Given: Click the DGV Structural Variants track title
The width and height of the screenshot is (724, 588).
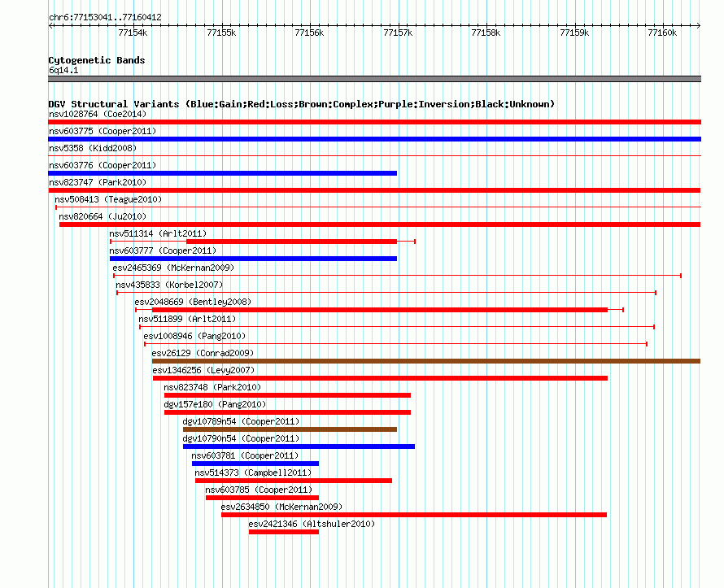Looking at the screenshot, I should click(x=302, y=104).
